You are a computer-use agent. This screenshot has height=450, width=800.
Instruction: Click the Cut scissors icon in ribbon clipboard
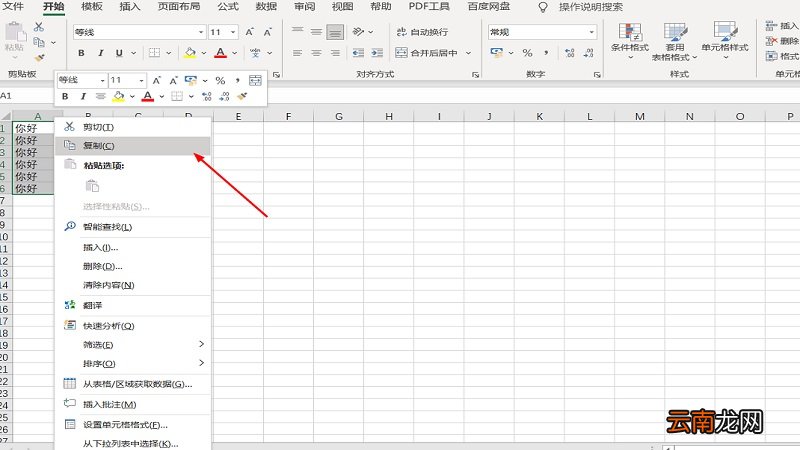39,27
